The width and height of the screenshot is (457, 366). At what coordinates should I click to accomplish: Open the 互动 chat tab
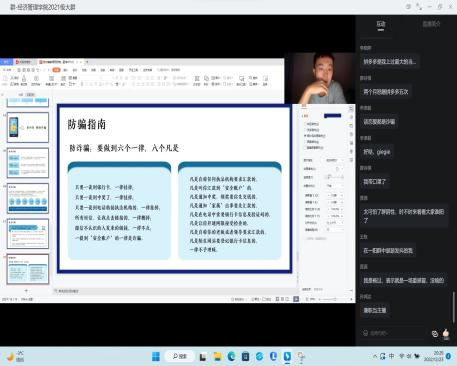381,24
